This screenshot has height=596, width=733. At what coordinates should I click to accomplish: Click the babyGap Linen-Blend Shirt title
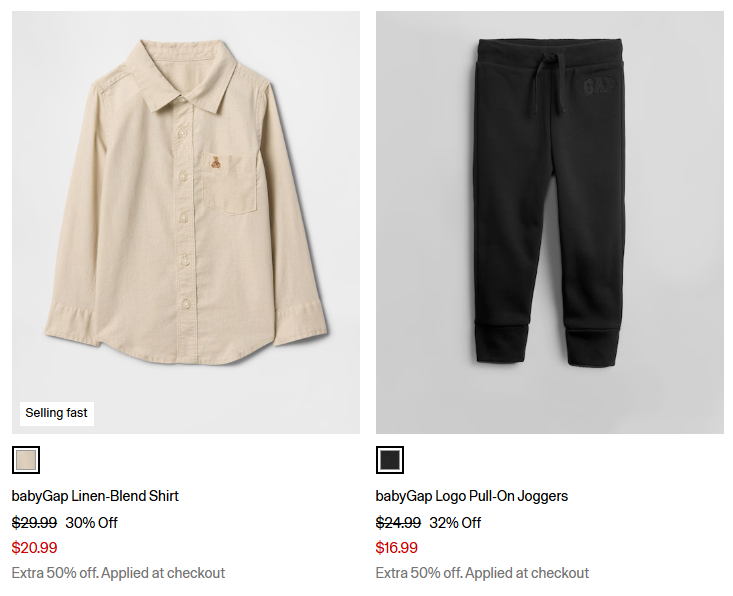click(x=95, y=496)
